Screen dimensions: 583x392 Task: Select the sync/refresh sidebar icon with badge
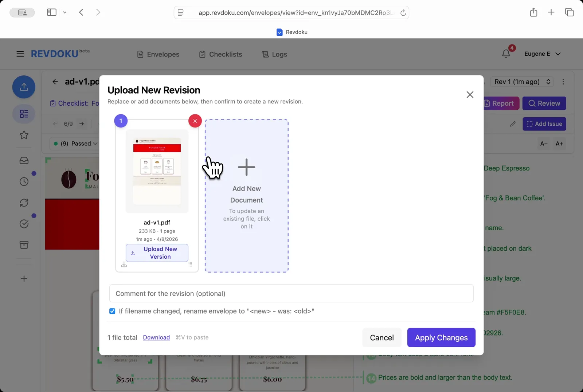[x=24, y=203]
